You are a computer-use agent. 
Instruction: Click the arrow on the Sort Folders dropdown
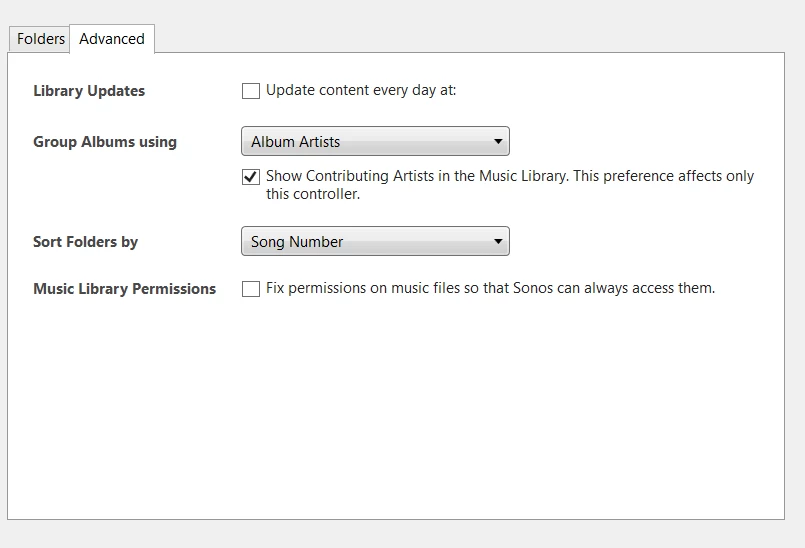(498, 241)
